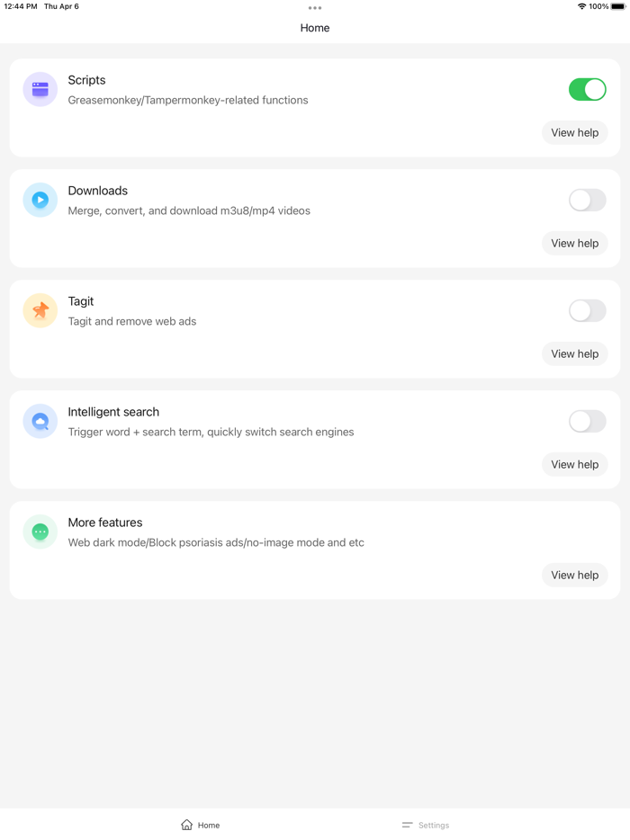The width and height of the screenshot is (630, 840).
Task: Click the multitasking dots at the top
Action: [314, 8]
